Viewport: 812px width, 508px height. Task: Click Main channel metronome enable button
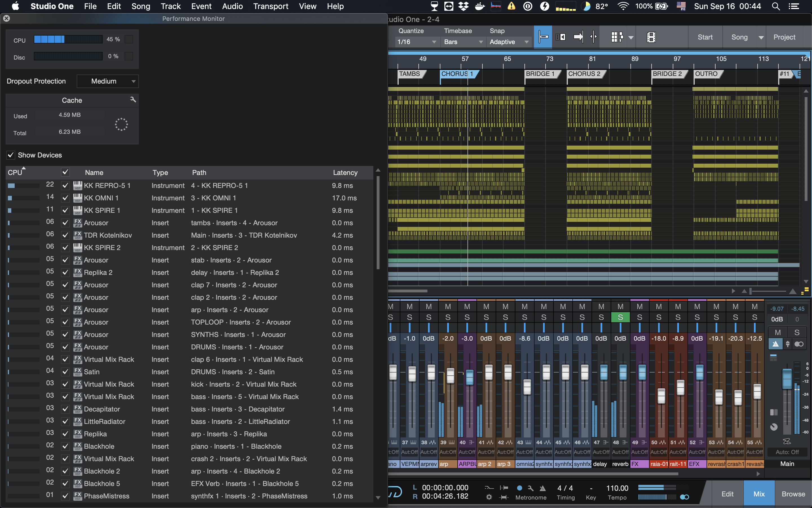[x=775, y=344]
